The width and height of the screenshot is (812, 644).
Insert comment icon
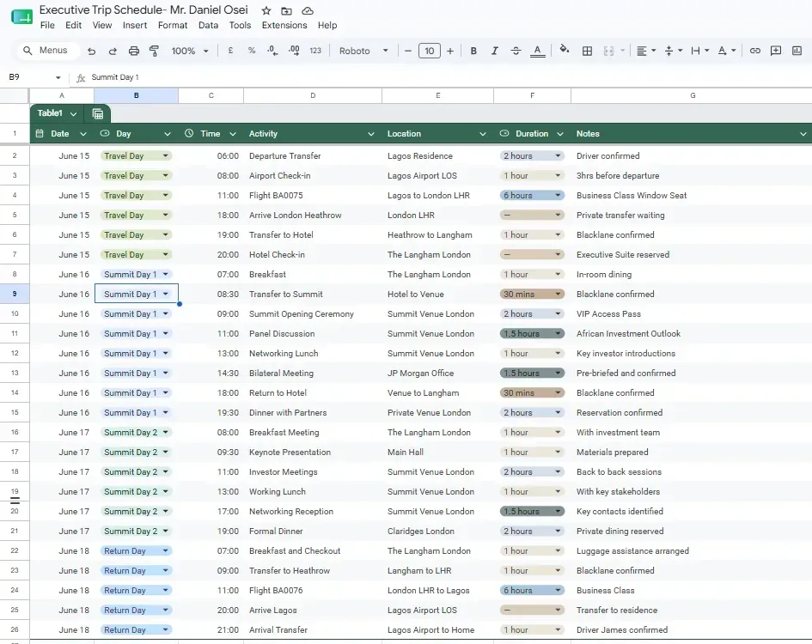click(776, 51)
